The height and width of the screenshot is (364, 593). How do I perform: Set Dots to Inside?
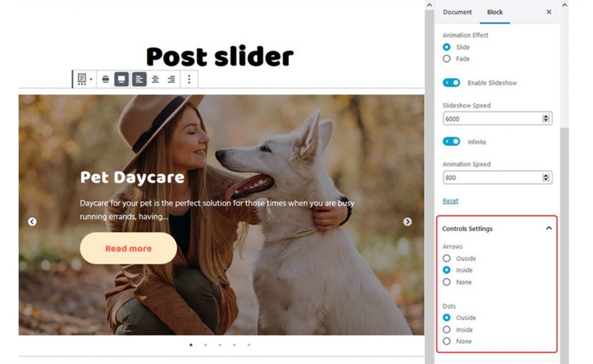pos(446,330)
